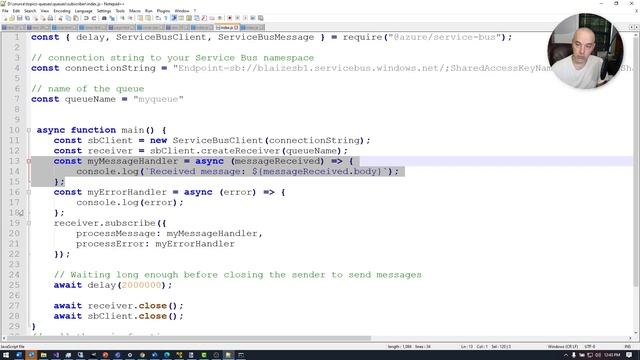This screenshot has height=360, width=640.
Task: Click the Save All toolbar icon
Action: [x=27, y=18]
